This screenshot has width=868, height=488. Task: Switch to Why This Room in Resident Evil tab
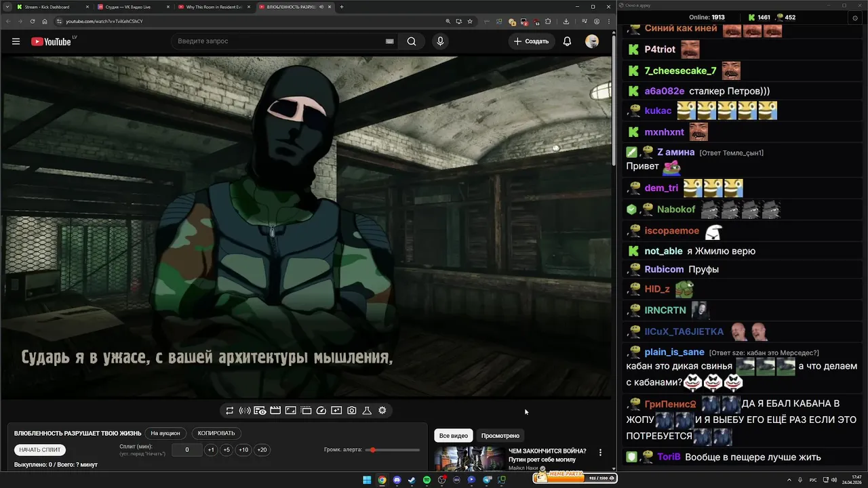tap(212, 7)
